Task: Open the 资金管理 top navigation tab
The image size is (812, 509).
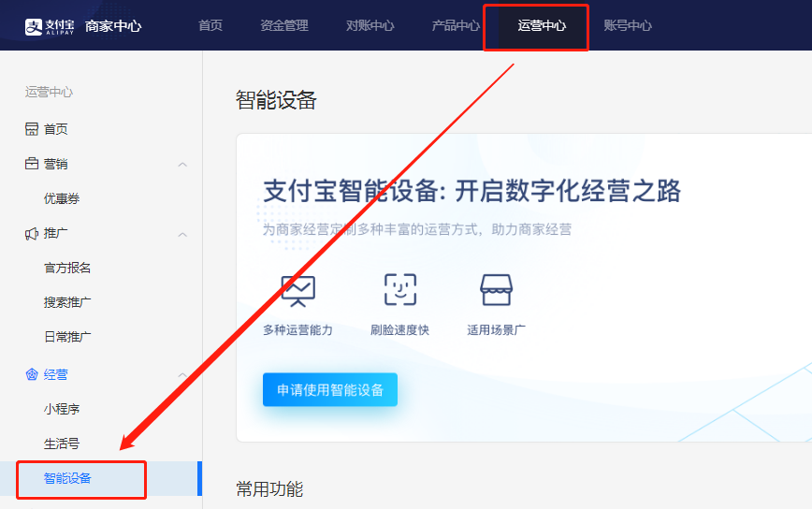Action: pos(284,25)
